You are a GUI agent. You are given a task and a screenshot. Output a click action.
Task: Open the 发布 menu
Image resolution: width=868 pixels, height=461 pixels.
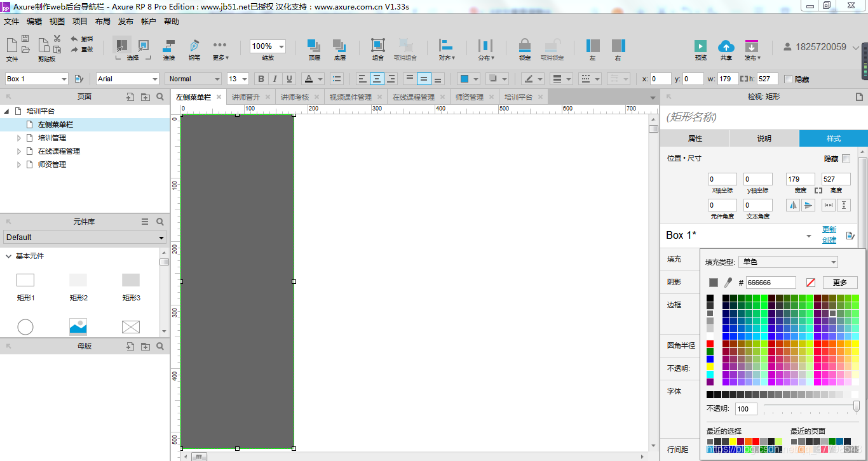click(126, 22)
